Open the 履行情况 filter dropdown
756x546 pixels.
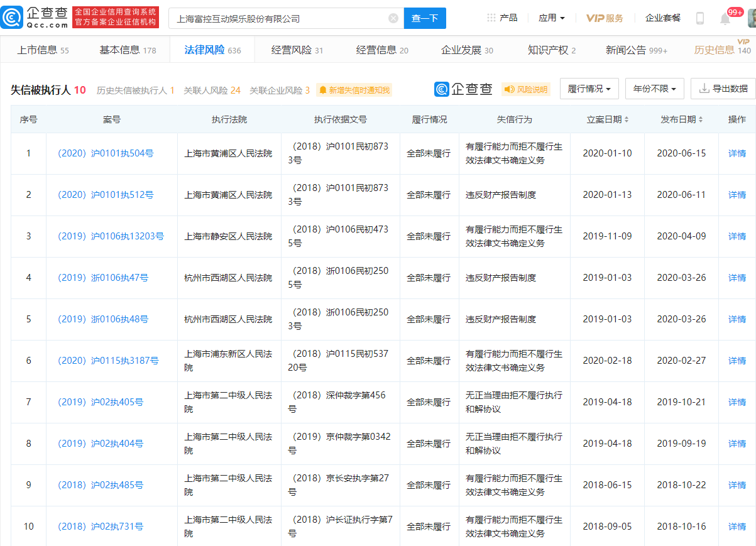[x=589, y=89]
